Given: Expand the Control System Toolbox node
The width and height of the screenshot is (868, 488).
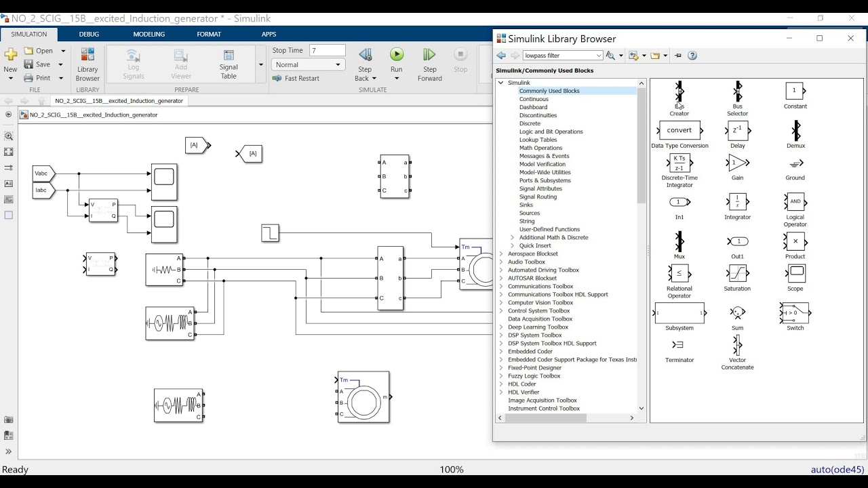Looking at the screenshot, I should [x=501, y=310].
